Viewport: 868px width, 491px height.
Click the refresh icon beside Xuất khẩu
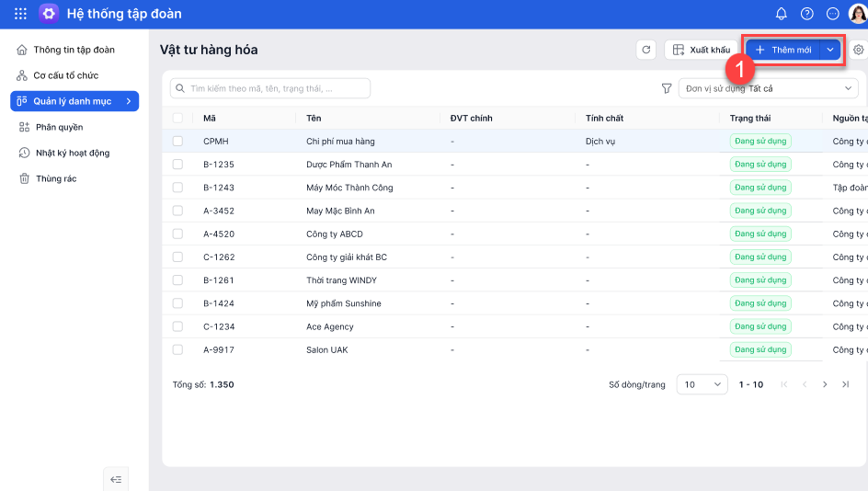(x=646, y=50)
